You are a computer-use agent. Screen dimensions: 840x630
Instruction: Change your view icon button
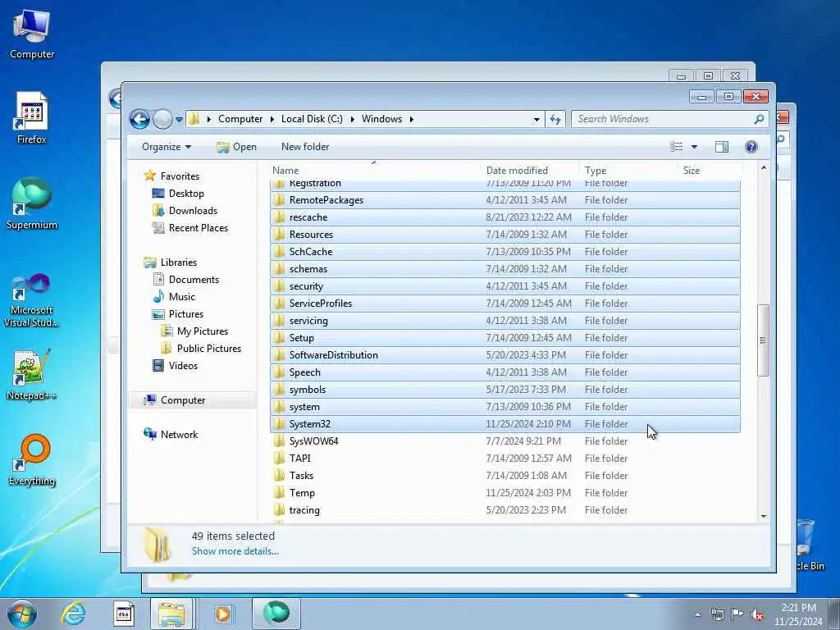pyautogui.click(x=677, y=147)
